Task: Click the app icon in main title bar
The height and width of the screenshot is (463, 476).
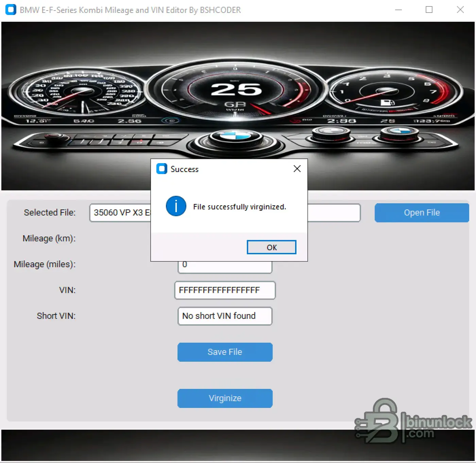Action: (x=11, y=10)
